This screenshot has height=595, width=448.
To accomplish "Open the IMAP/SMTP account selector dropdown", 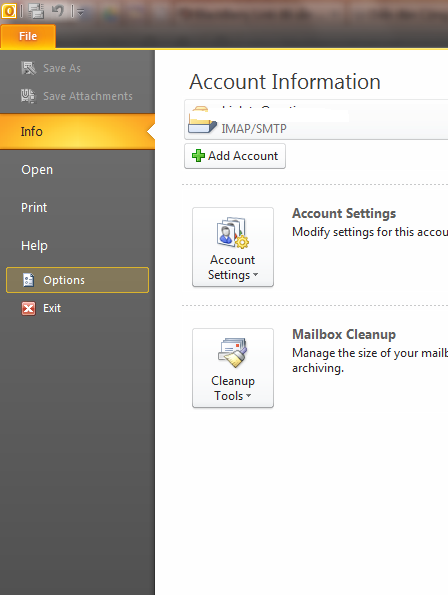I will click(x=316, y=120).
